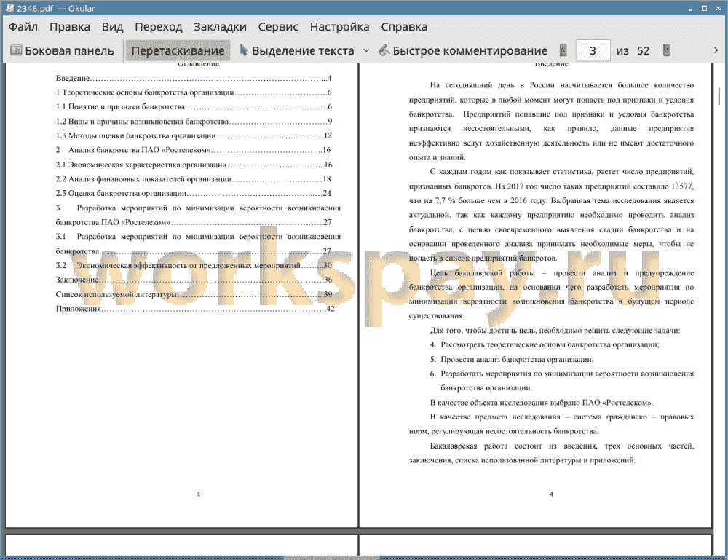The height and width of the screenshot is (560, 728).
Task: Click '2.2 Анализ финансовых показателей организации' entry
Action: pyautogui.click(x=194, y=178)
